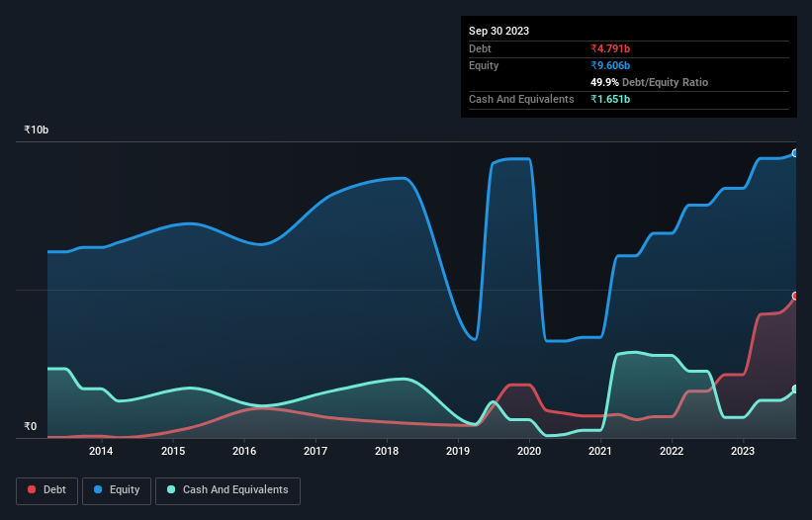812x520 pixels.
Task: Toggle the Debt legend button
Action: click(x=47, y=490)
